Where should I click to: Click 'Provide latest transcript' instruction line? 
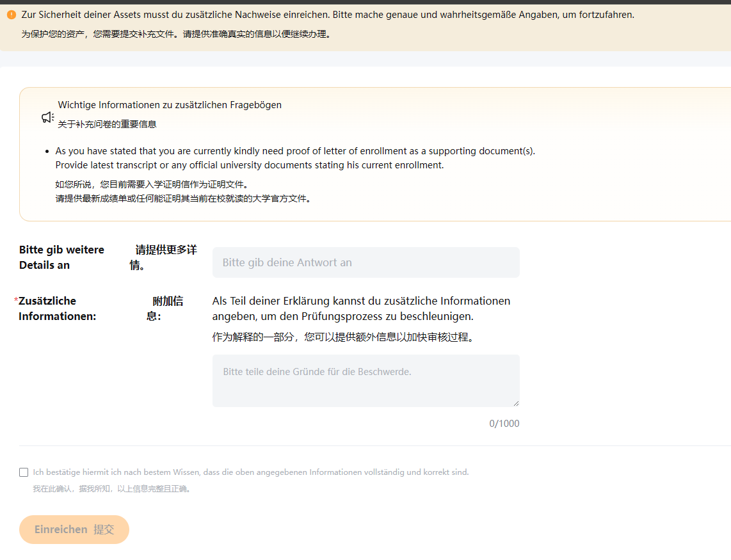click(250, 165)
